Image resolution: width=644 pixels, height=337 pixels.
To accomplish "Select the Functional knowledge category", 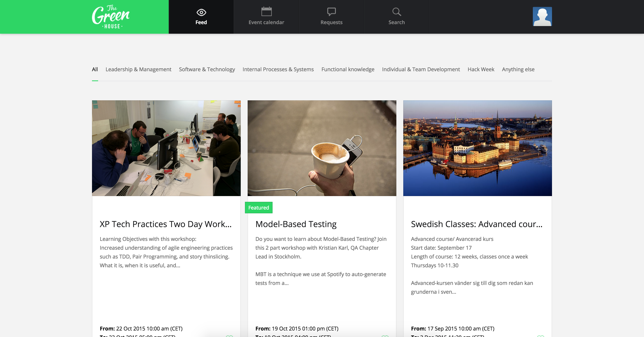I will [x=348, y=70].
